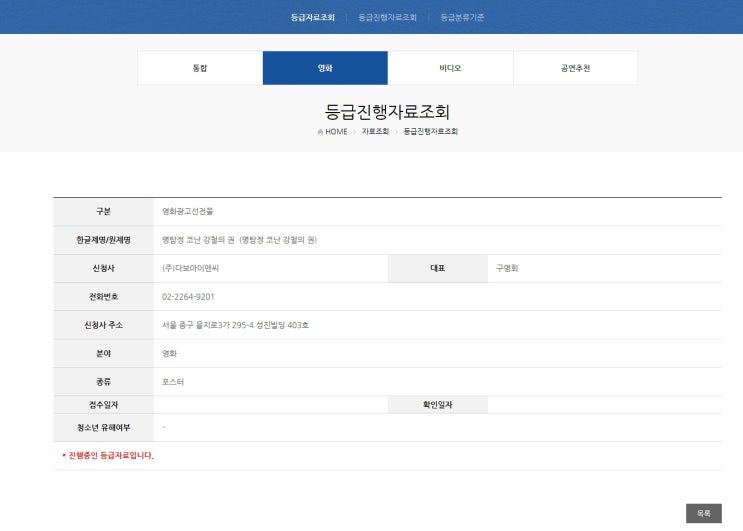Switch to the 비디오 tab
This screenshot has height=531, width=743.
point(450,68)
